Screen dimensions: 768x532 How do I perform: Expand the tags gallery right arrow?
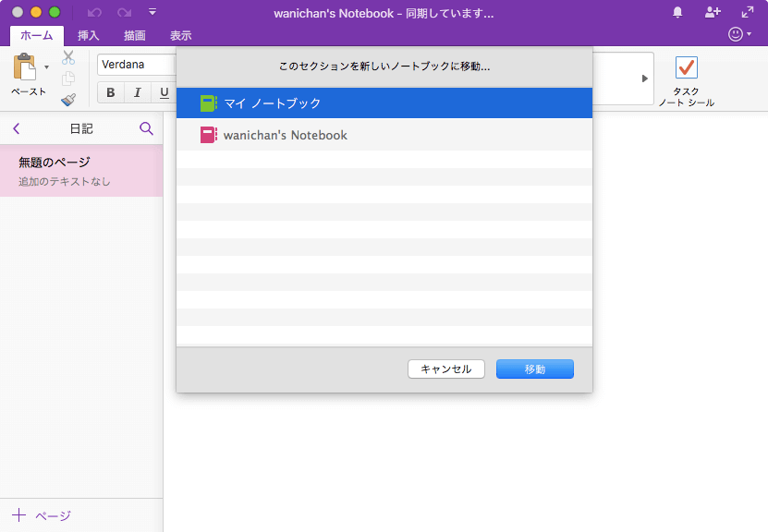[645, 79]
